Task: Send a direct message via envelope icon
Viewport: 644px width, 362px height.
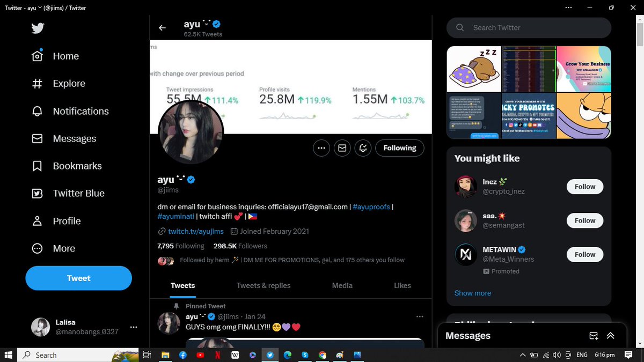Action: (342, 148)
